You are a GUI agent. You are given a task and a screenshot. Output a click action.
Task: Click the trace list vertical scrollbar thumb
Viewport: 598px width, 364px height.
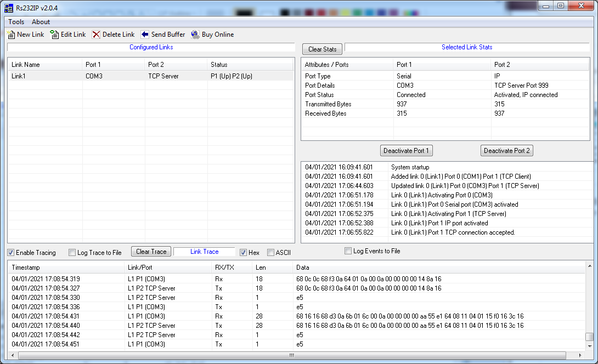589,337
